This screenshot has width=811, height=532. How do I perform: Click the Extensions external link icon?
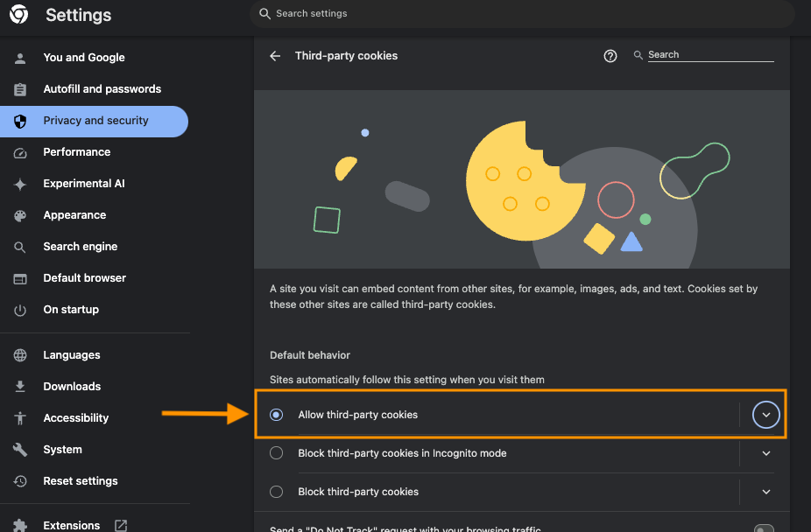click(121, 525)
